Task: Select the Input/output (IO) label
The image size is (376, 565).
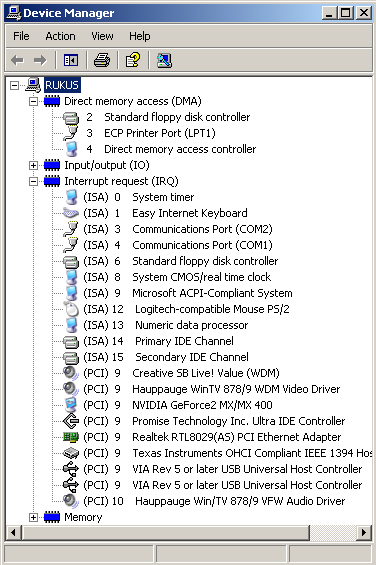Action: [x=107, y=165]
